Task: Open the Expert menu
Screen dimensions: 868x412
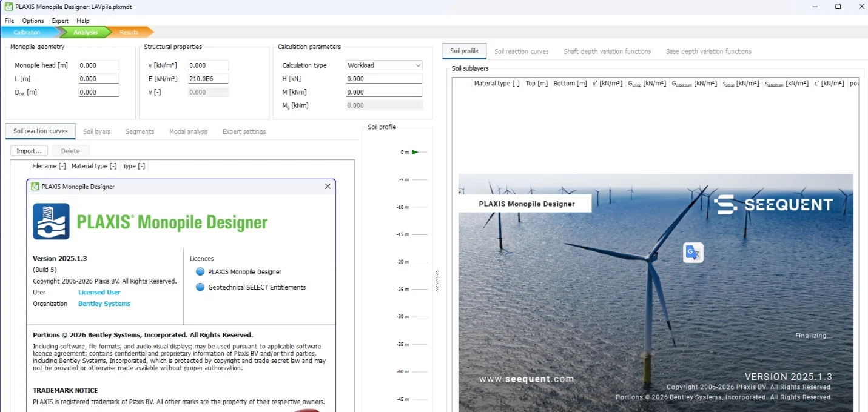Action: (60, 21)
